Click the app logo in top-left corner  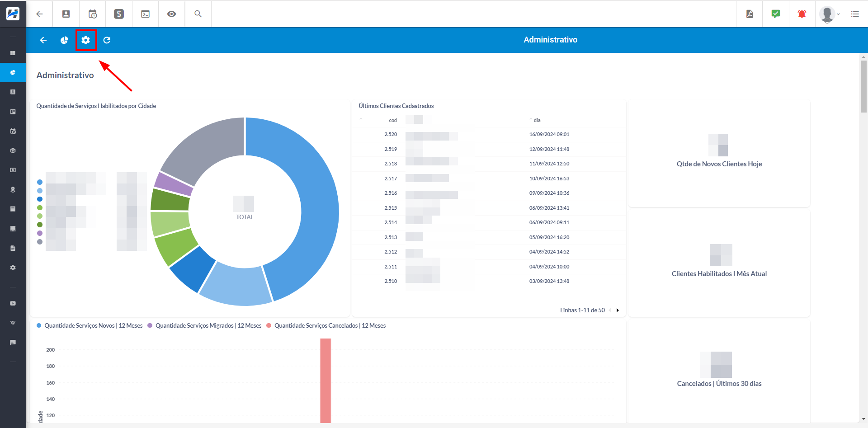pyautogui.click(x=13, y=14)
